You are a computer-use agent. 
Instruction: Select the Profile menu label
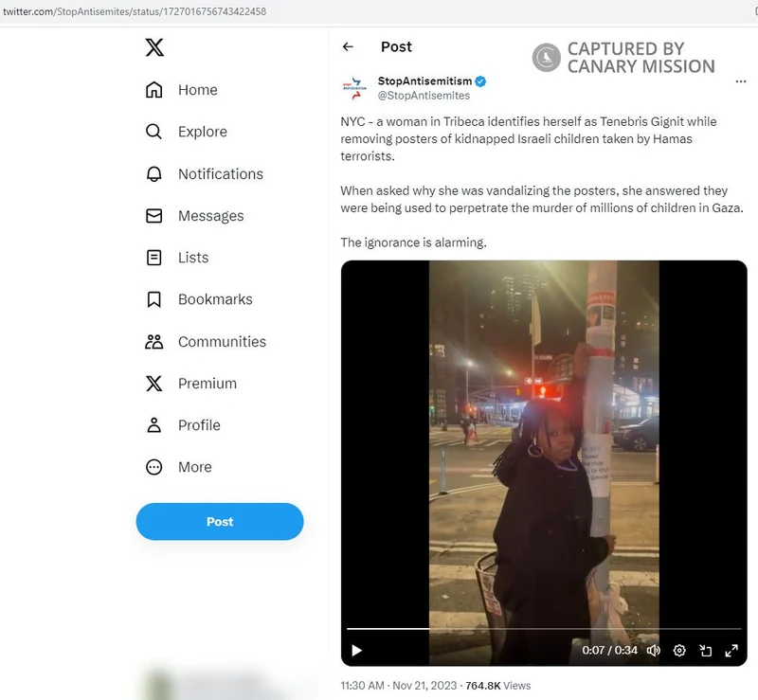pos(199,425)
